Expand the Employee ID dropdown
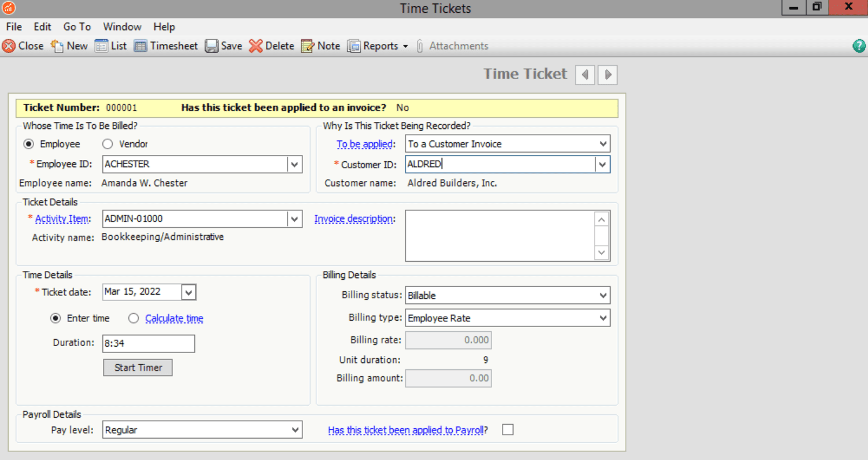 point(295,164)
